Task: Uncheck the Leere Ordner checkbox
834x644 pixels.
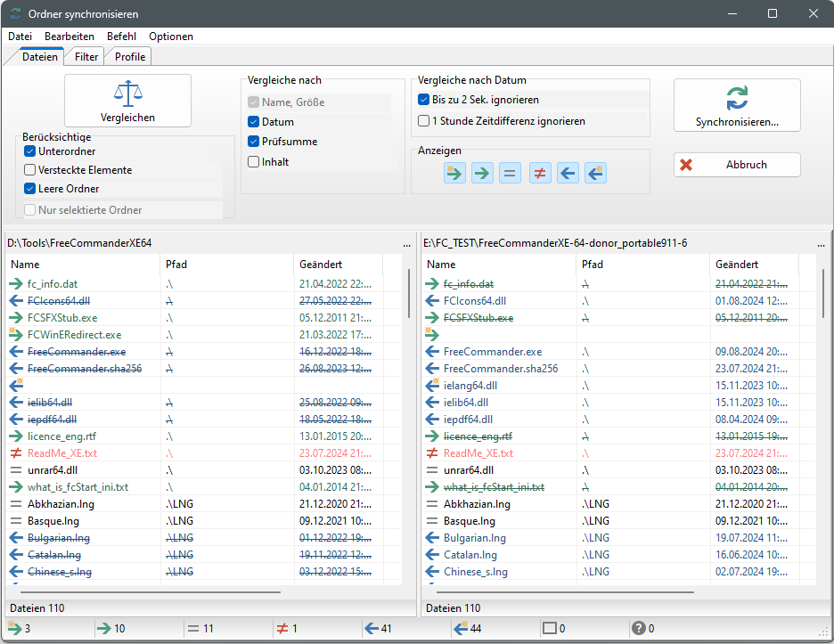Action: click(30, 188)
